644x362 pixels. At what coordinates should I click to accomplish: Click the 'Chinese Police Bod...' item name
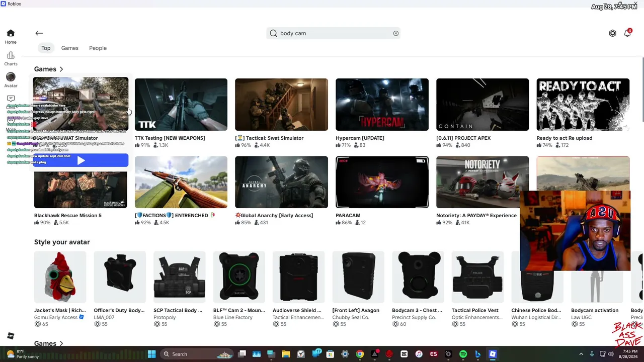(536, 310)
